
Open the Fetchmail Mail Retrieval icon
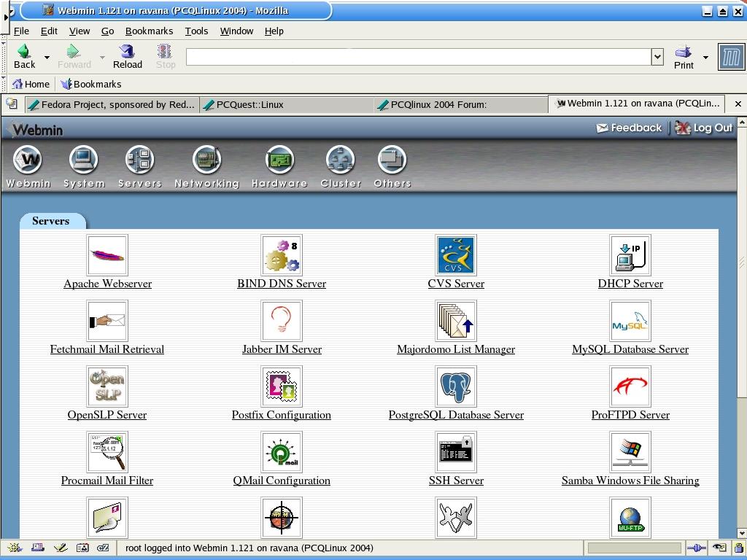107,321
